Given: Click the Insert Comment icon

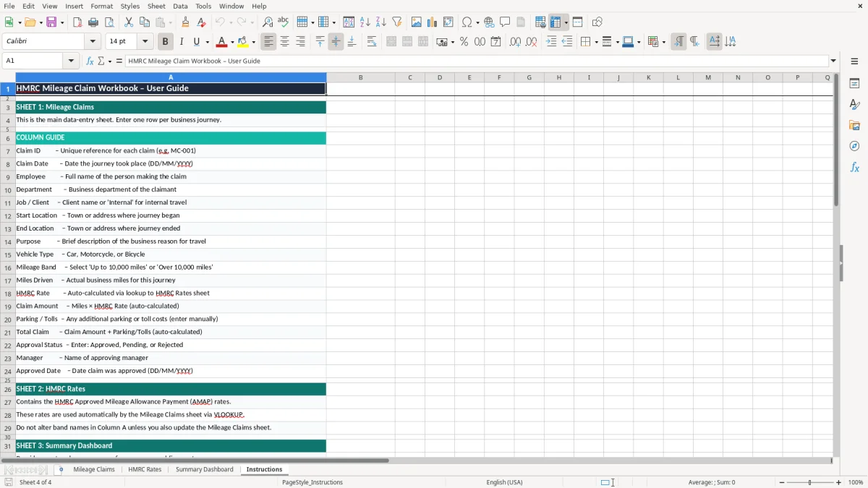Looking at the screenshot, I should point(505,22).
